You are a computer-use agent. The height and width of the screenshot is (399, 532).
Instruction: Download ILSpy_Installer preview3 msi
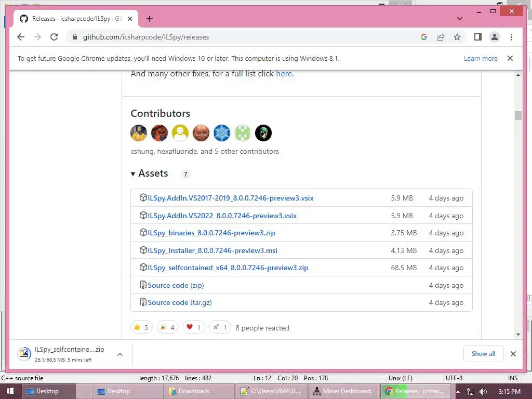click(212, 251)
